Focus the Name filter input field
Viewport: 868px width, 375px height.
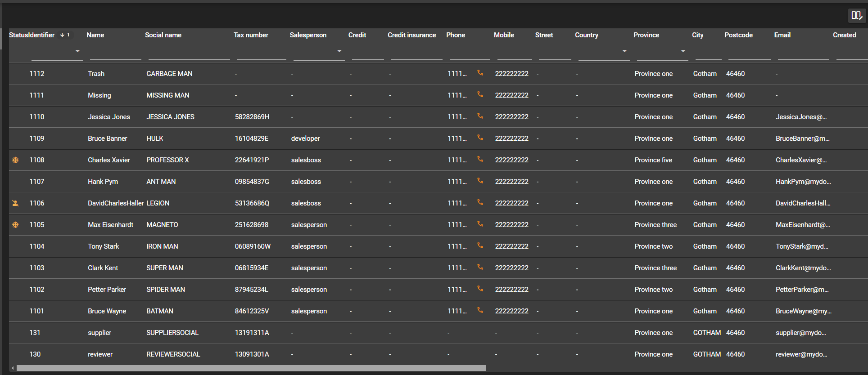115,52
